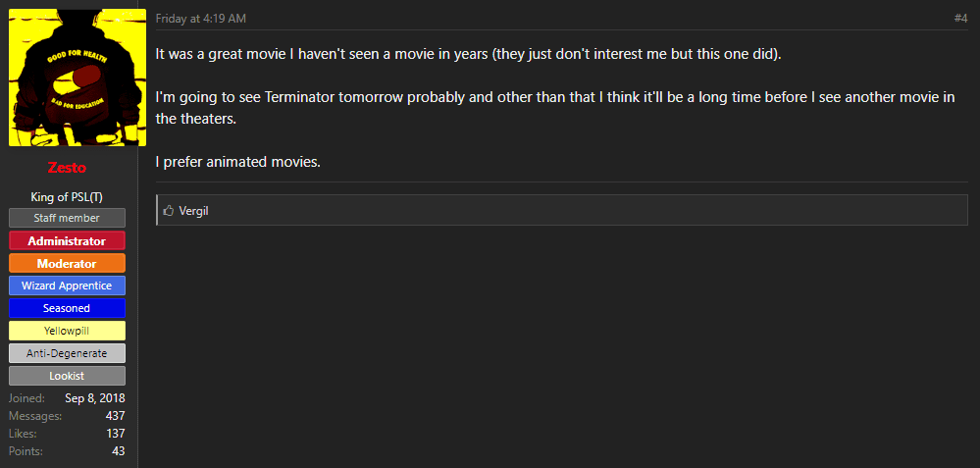The image size is (980, 468).
Task: Open Vergil's profile from likes
Action: pyautogui.click(x=193, y=211)
